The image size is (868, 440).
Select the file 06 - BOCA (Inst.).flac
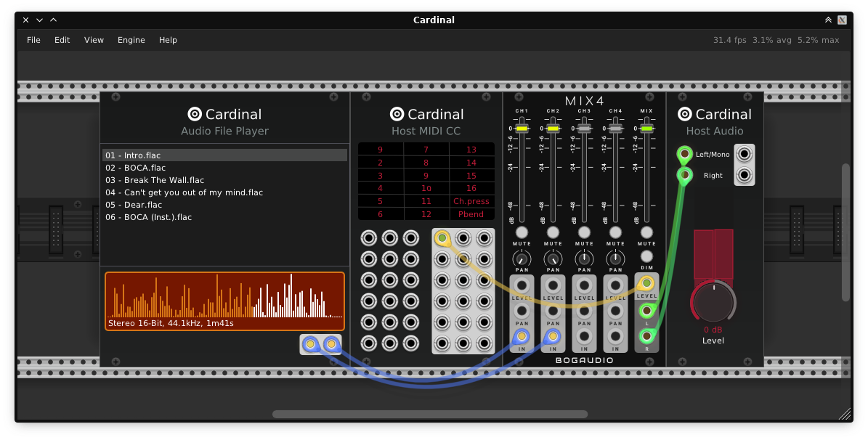(224, 217)
